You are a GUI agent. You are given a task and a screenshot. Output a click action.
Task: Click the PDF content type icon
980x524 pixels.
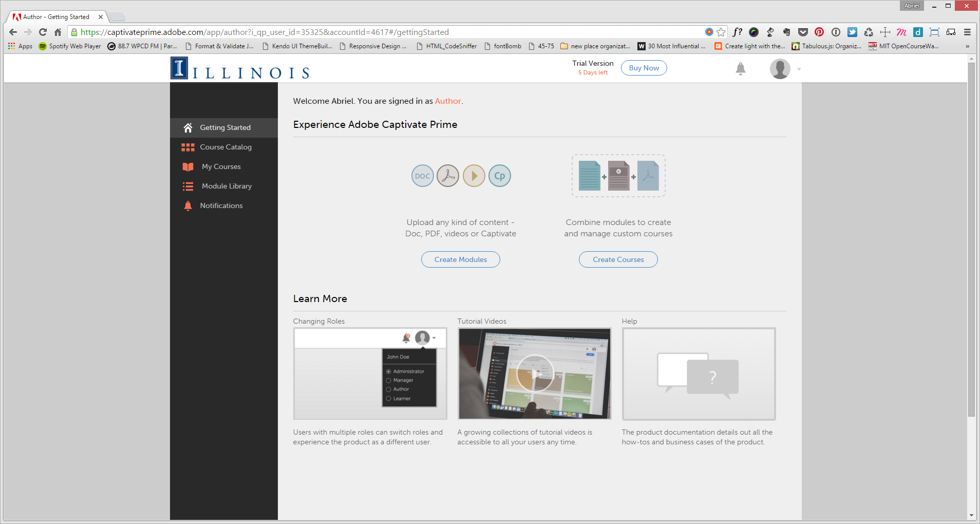448,176
